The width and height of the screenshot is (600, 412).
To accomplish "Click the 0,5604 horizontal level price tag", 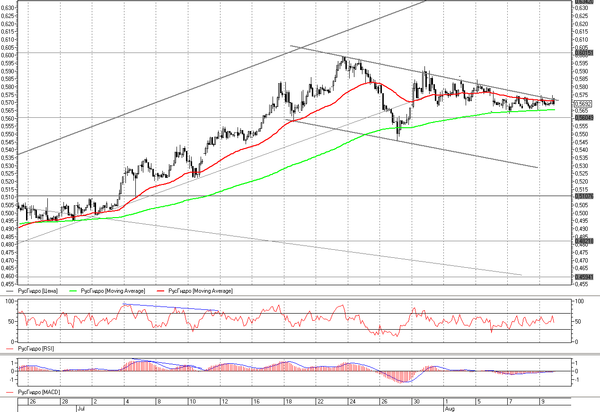I will tap(584, 117).
